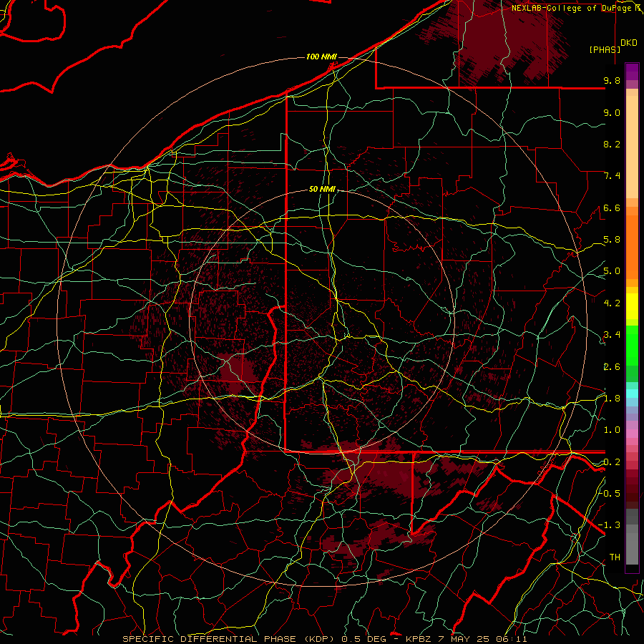Click the TH threshold label on the scale
The height and width of the screenshot is (644, 644).
point(615,557)
